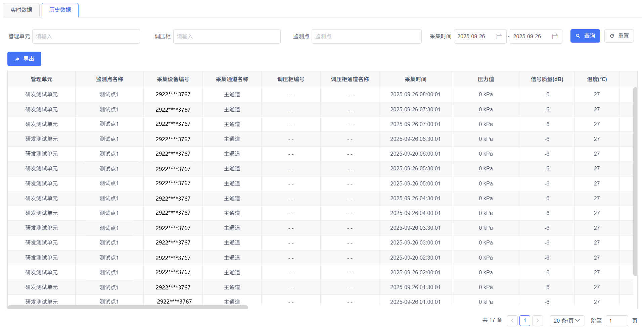Click the 重置 reset button
Image resolution: width=644 pixels, height=328 pixels.
coord(619,36)
